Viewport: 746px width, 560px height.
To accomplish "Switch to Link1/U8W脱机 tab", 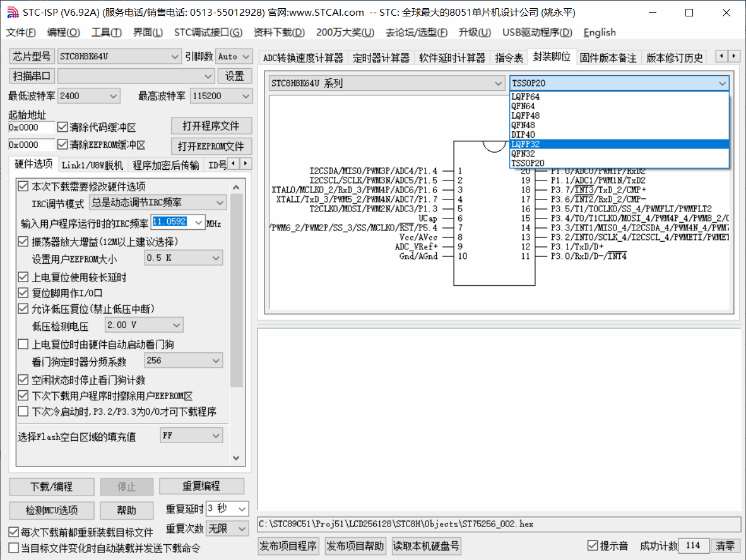I will (92, 165).
